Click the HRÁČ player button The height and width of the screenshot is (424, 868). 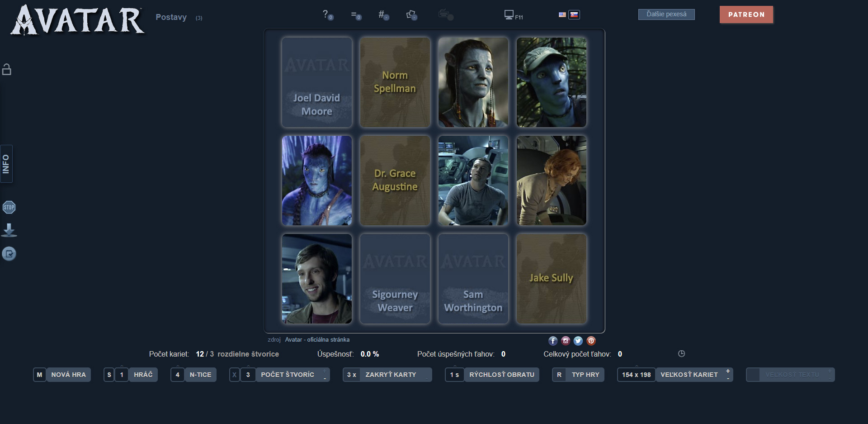[143, 375]
